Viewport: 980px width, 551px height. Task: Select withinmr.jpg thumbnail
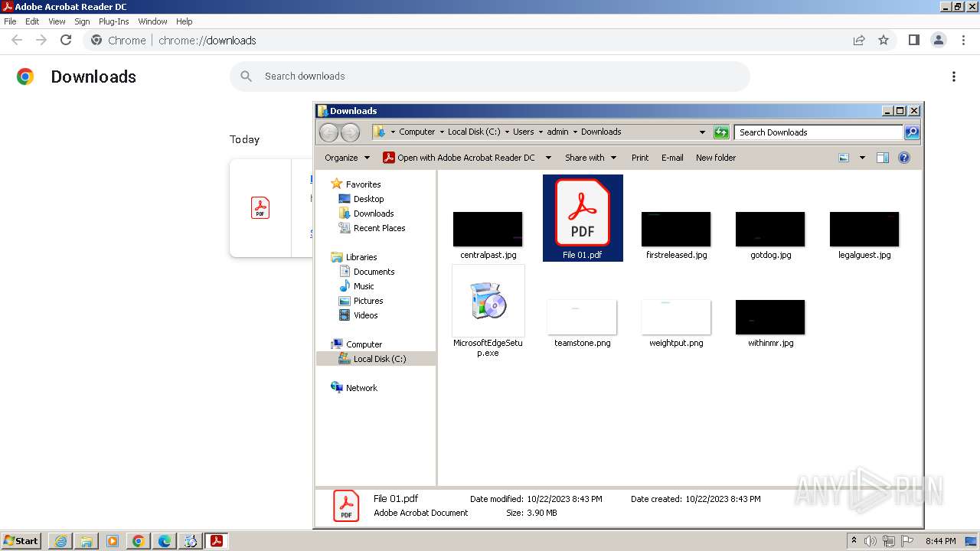coord(770,317)
